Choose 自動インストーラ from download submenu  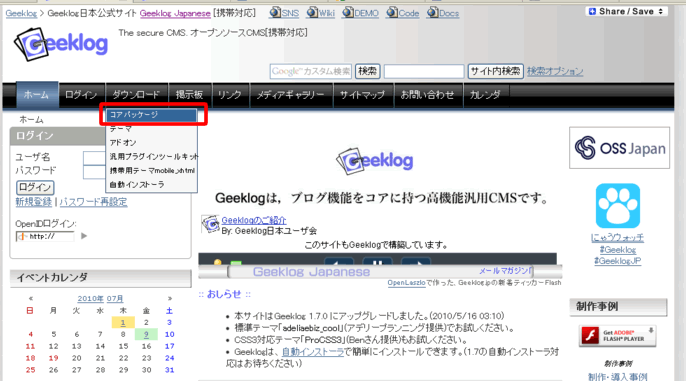[151, 185]
